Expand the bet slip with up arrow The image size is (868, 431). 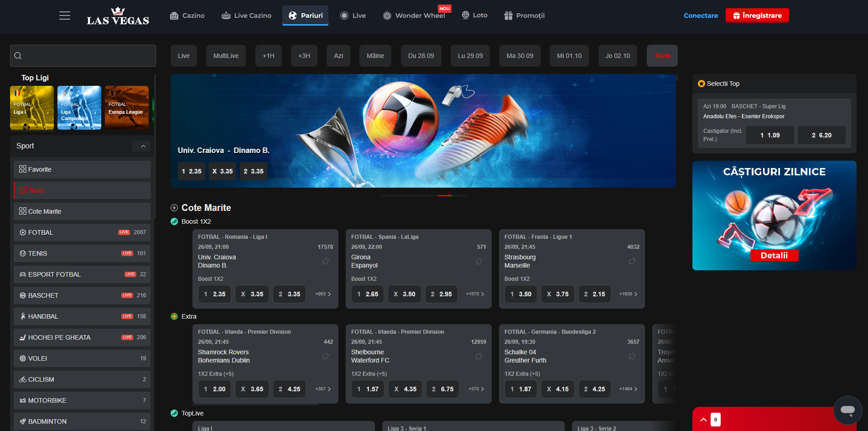coord(703,420)
